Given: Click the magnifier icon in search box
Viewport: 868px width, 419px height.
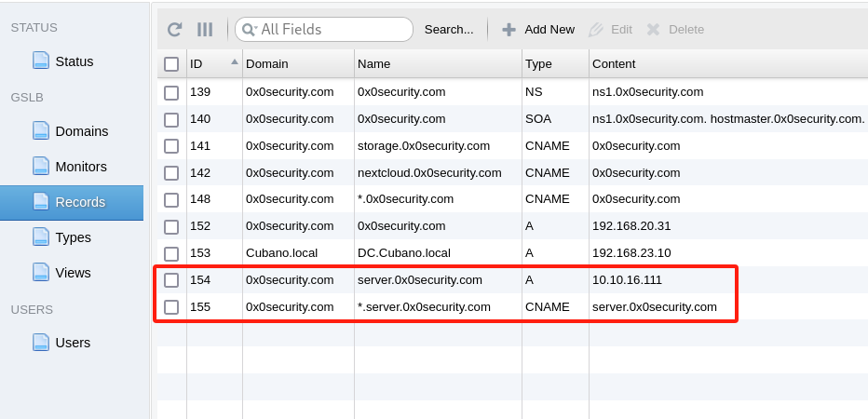Looking at the screenshot, I should pos(249,30).
